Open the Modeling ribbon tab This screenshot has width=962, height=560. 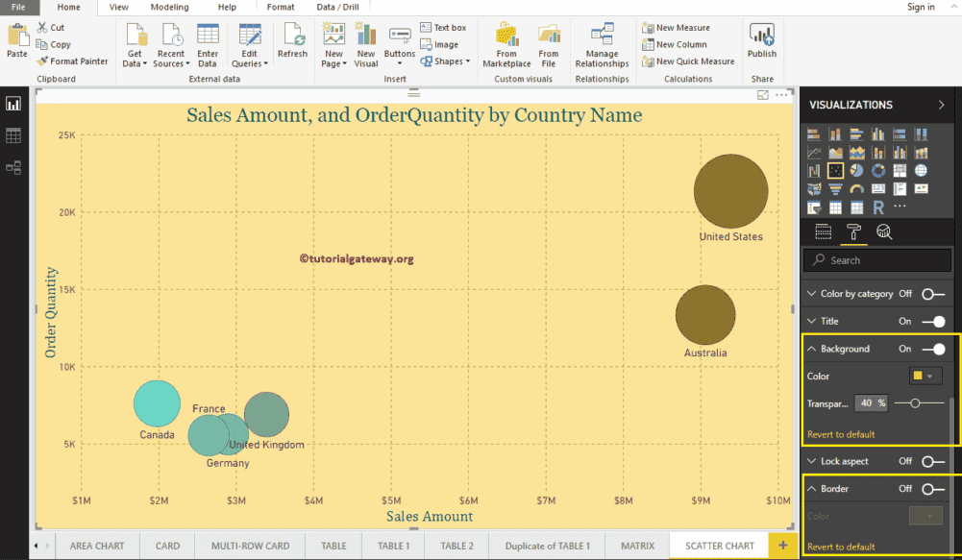[169, 7]
